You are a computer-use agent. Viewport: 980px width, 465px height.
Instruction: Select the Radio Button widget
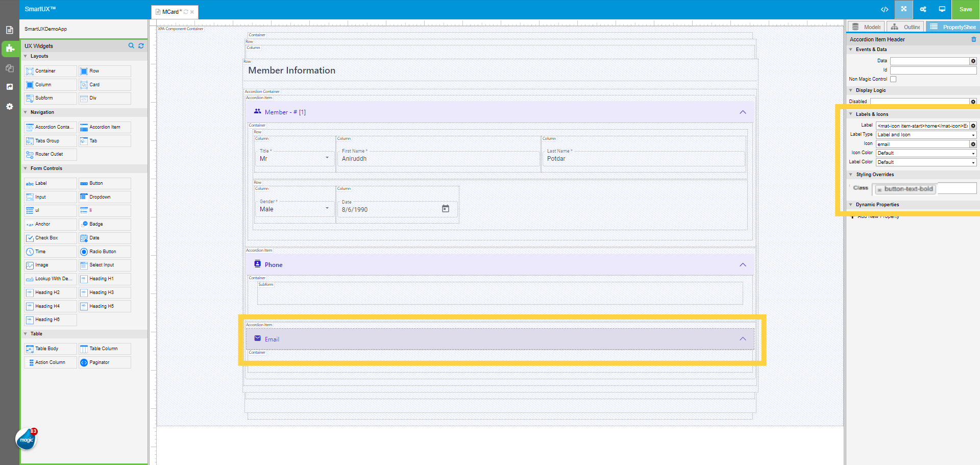(105, 252)
